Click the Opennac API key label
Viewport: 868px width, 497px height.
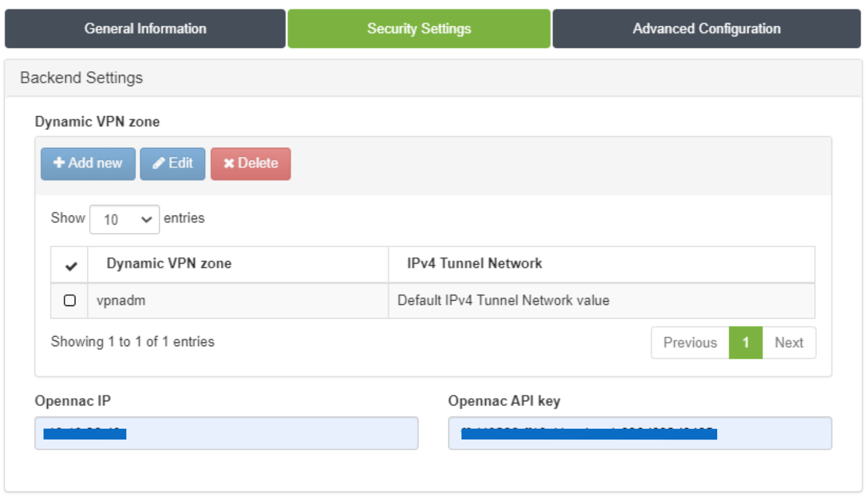pyautogui.click(x=504, y=401)
